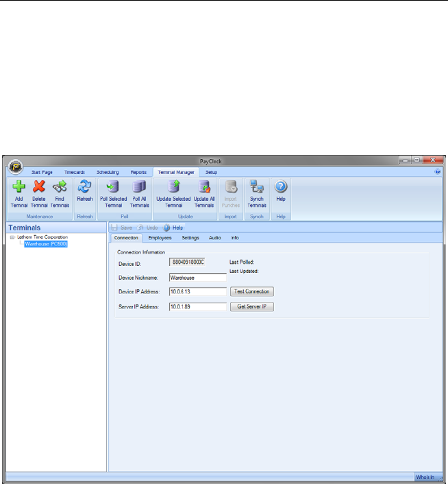Switch to the Audio tab
Viewport: 448px width, 484px height.
[x=215, y=238]
